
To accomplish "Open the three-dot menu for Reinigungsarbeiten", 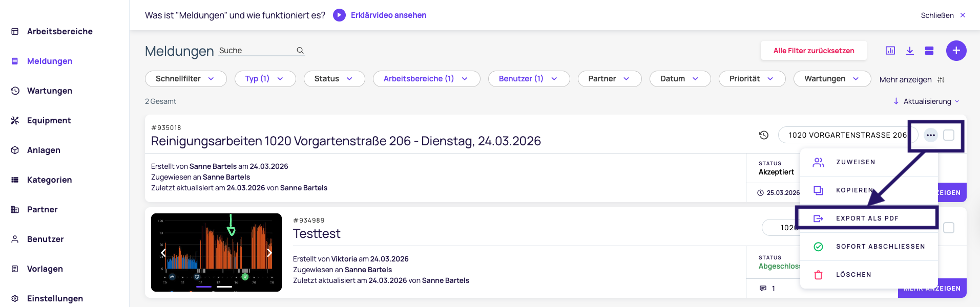I will pos(931,135).
